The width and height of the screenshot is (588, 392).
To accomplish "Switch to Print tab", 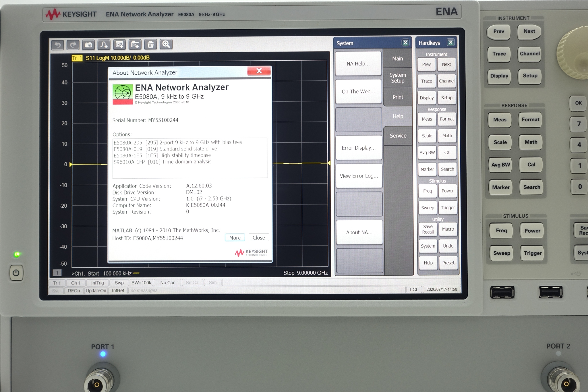I will point(398,97).
